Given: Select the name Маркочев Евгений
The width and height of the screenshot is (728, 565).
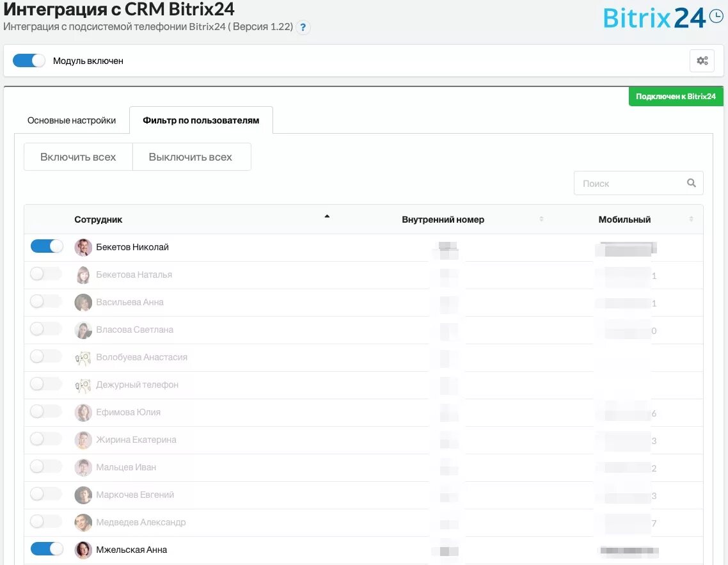Looking at the screenshot, I should tap(135, 495).
